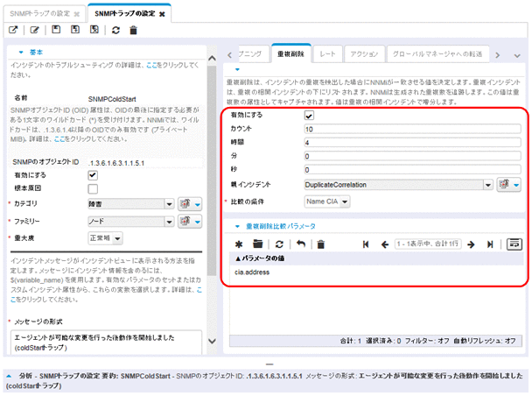The image size is (532, 396).
Task: Collapse the deduplication description section arrow
Action: [237, 69]
